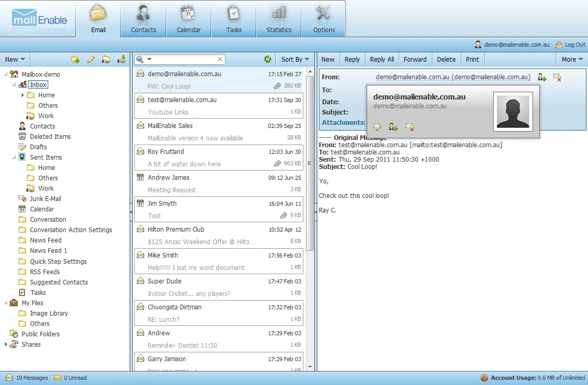588x385 pixels.
Task: Collapse the Sent Items folder tree
Action: click(x=15, y=157)
